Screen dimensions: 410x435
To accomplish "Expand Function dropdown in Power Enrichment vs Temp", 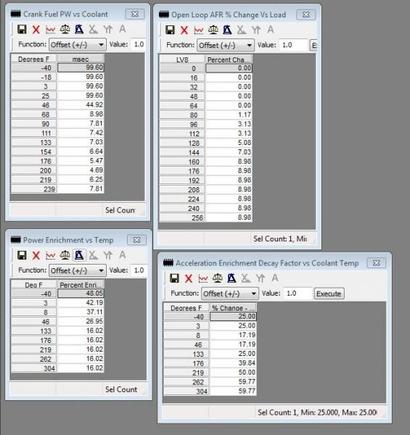I will [78, 270].
